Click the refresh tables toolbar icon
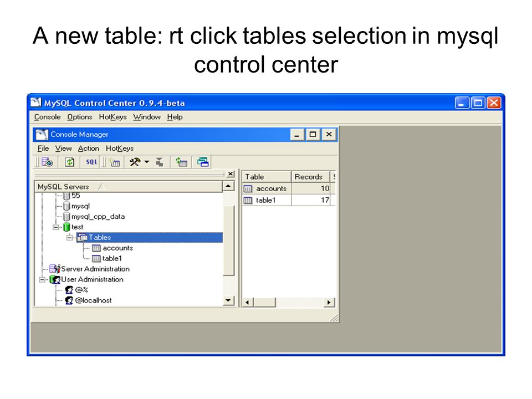 coord(182,162)
